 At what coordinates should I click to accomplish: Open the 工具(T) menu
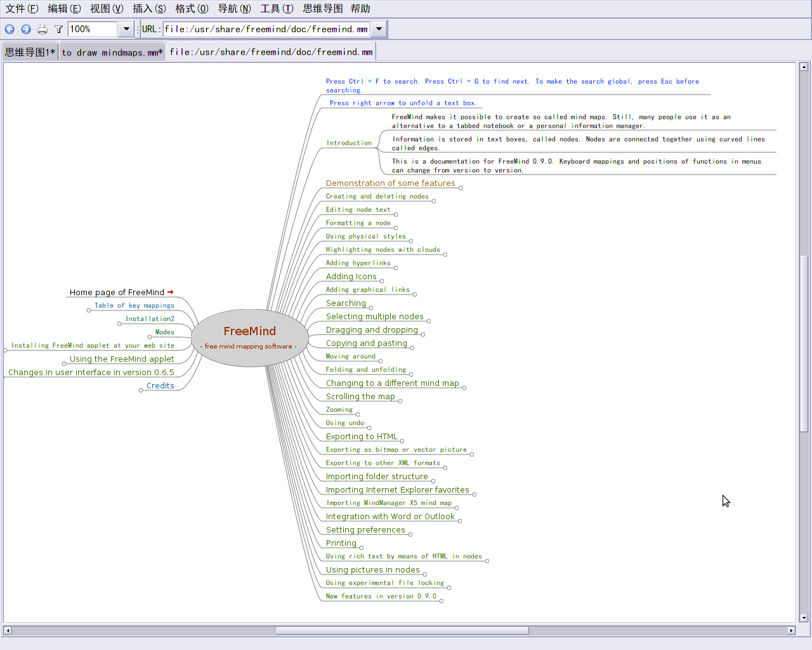pyautogui.click(x=277, y=8)
